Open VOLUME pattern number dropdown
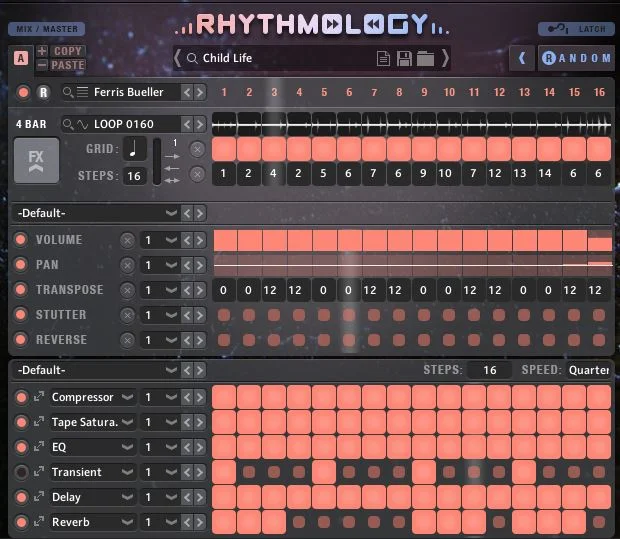This screenshot has height=539, width=620. (x=160, y=240)
